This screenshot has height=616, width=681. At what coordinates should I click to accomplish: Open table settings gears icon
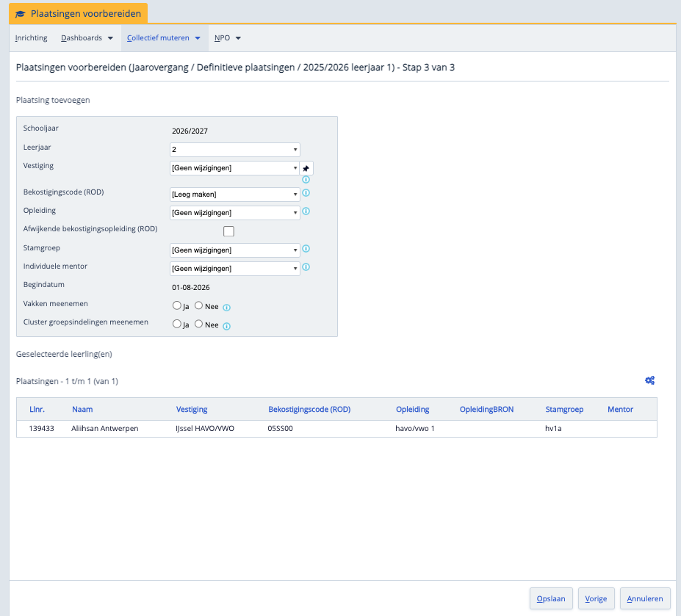coord(649,380)
